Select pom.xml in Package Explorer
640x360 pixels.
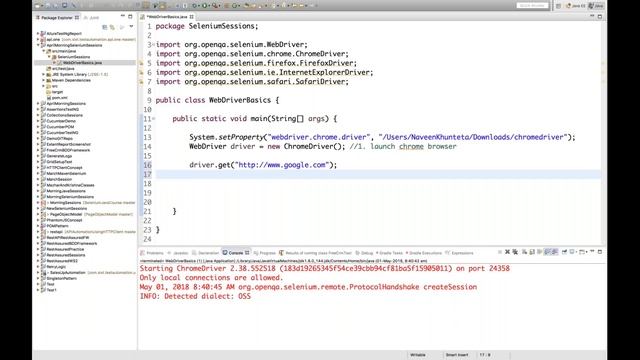coord(60,98)
